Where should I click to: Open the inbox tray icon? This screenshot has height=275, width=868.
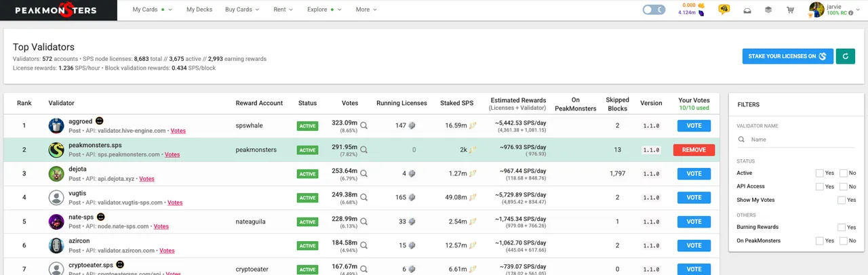tap(747, 10)
